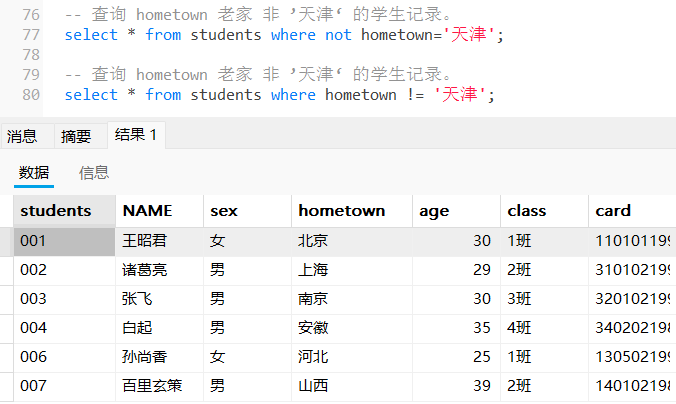This screenshot has width=676, height=404.
Task: Select cell with student id 002
Action: tap(64, 270)
